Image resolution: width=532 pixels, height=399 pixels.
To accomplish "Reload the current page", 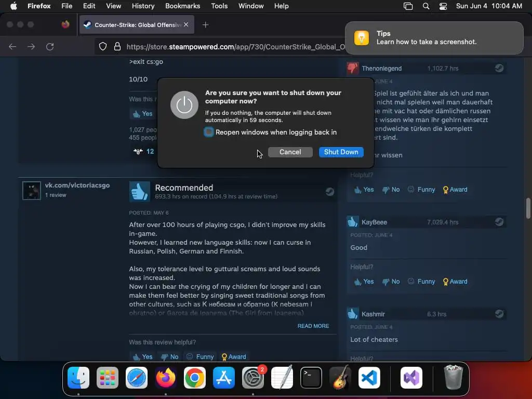I will tap(50, 46).
